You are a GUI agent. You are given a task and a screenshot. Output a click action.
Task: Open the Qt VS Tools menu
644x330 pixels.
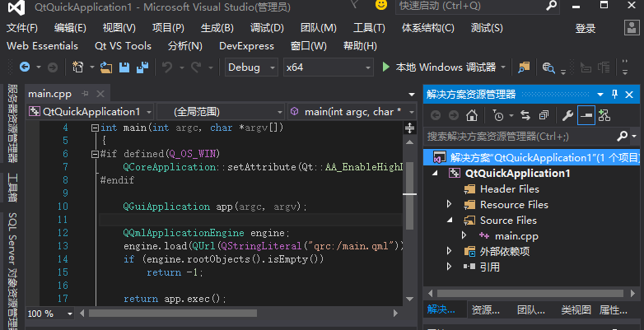click(x=123, y=46)
